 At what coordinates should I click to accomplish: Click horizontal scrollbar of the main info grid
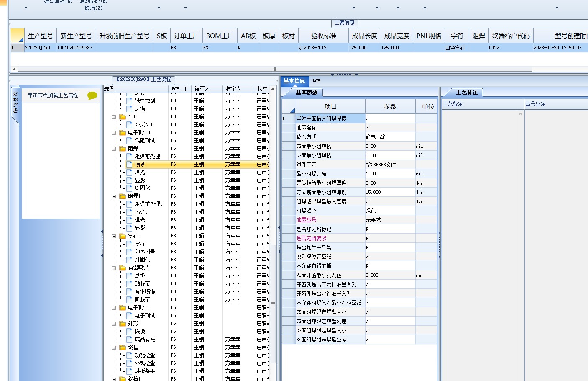[x=275, y=69]
